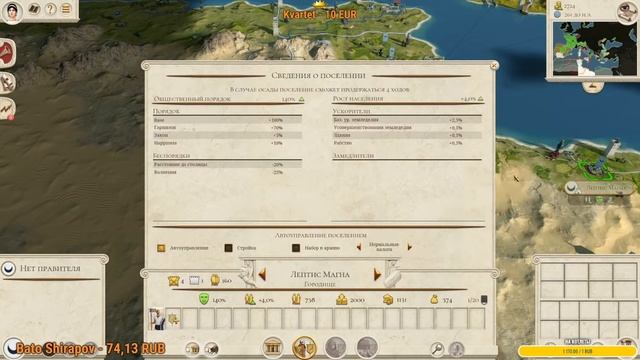Click the Рост населения heading
640x360 pixels.
click(x=358, y=99)
